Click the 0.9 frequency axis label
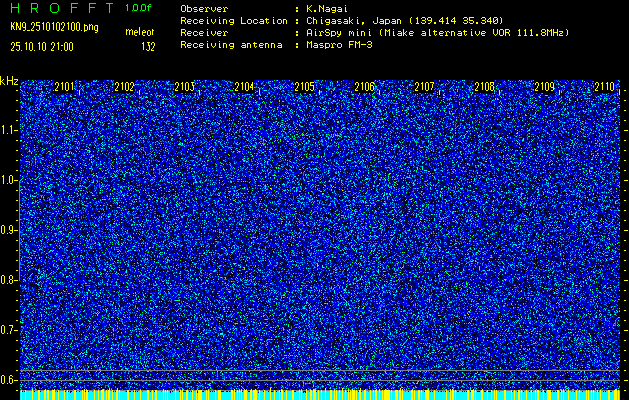The height and width of the screenshot is (400, 629). coord(9,230)
